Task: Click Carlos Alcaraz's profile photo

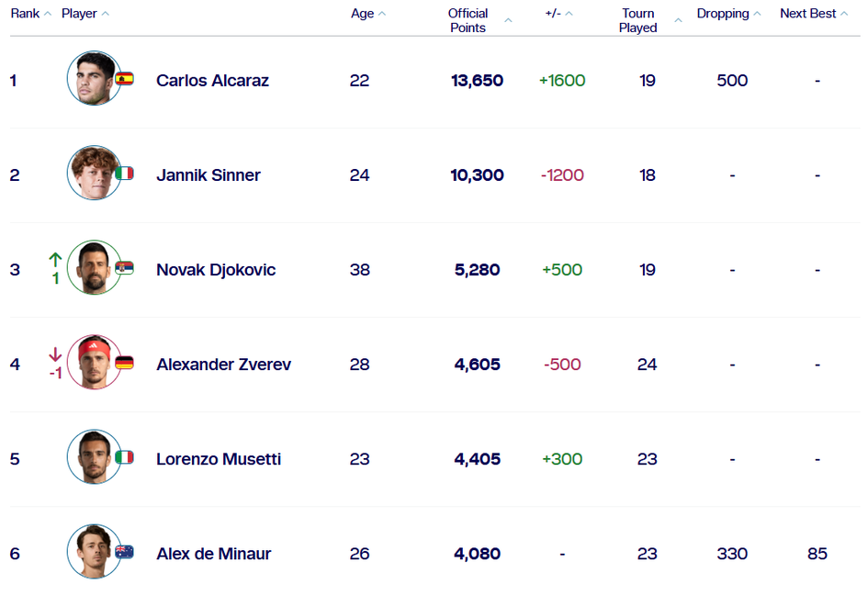Action: 94,79
